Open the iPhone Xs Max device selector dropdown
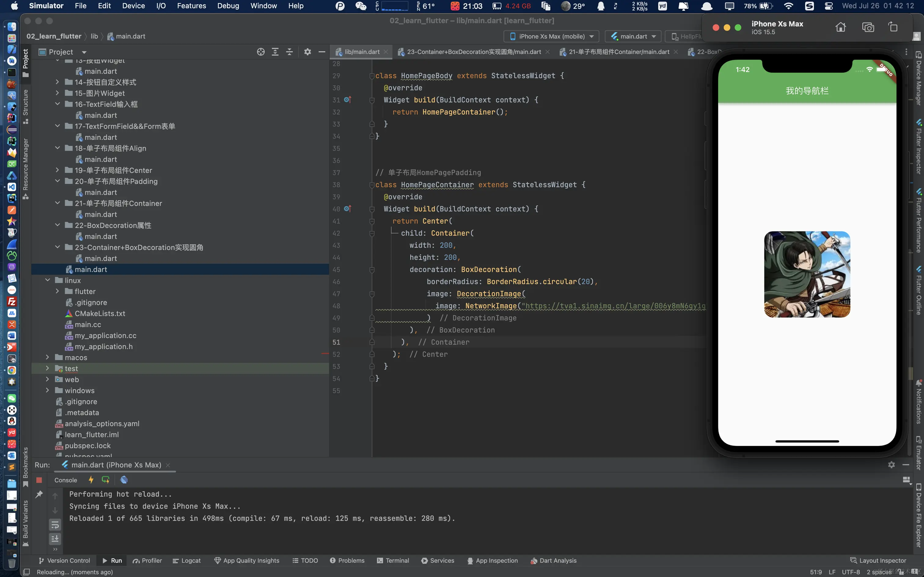This screenshot has width=924, height=577. click(x=551, y=36)
